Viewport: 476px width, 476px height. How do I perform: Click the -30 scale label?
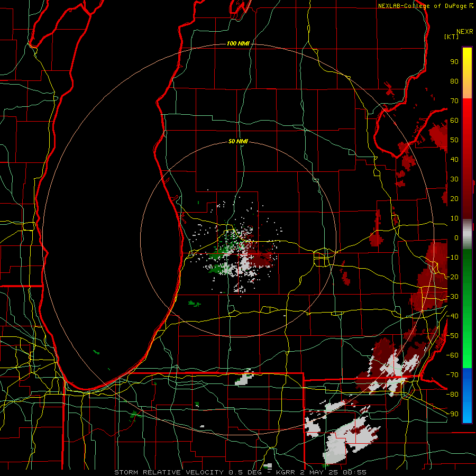coord(452,297)
